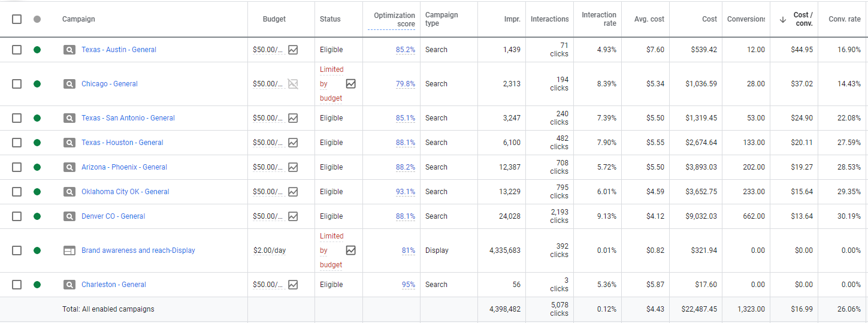Click the grey status dot in header
This screenshot has width=868, height=323.
[37, 19]
